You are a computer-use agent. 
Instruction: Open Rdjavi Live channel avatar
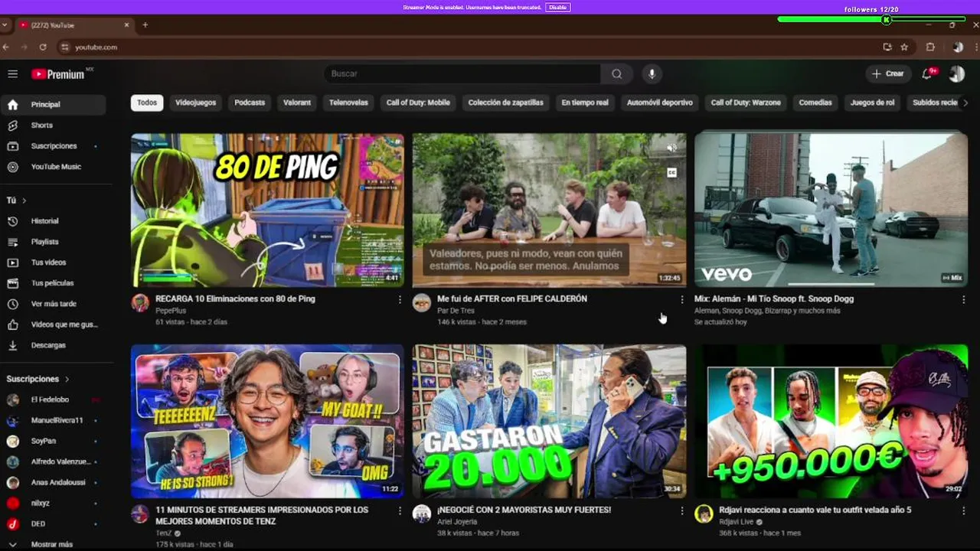(704, 514)
